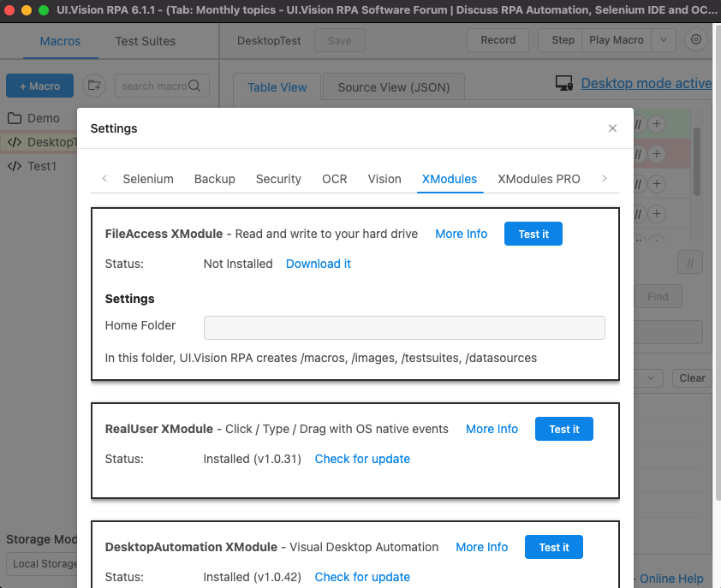Open the XModules PRO tab

pos(539,179)
